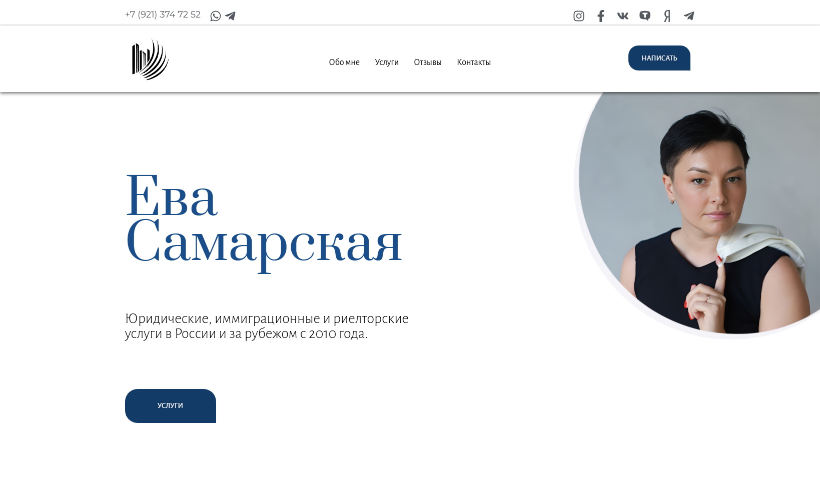Select "Отзывы" in the navigation

click(428, 62)
